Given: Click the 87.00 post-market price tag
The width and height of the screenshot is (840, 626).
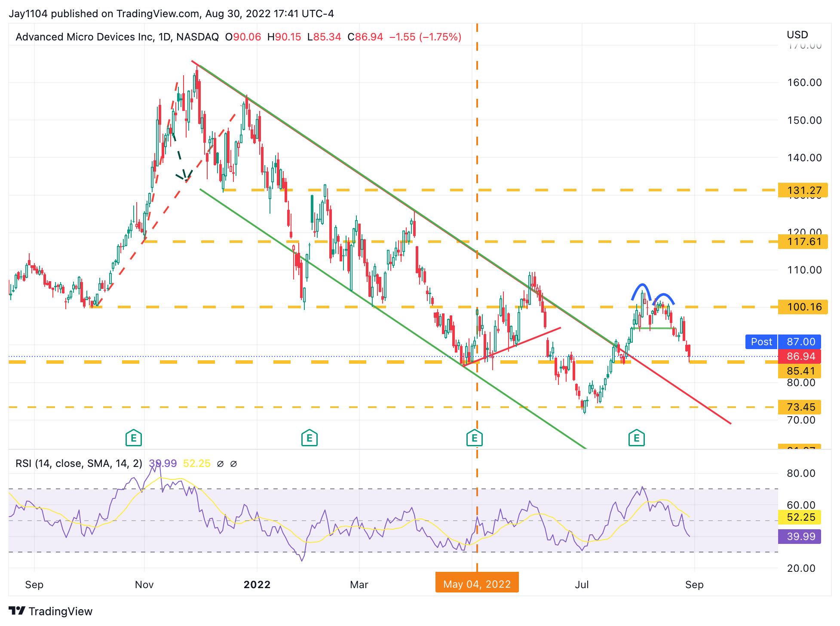Looking at the screenshot, I should coord(800,342).
